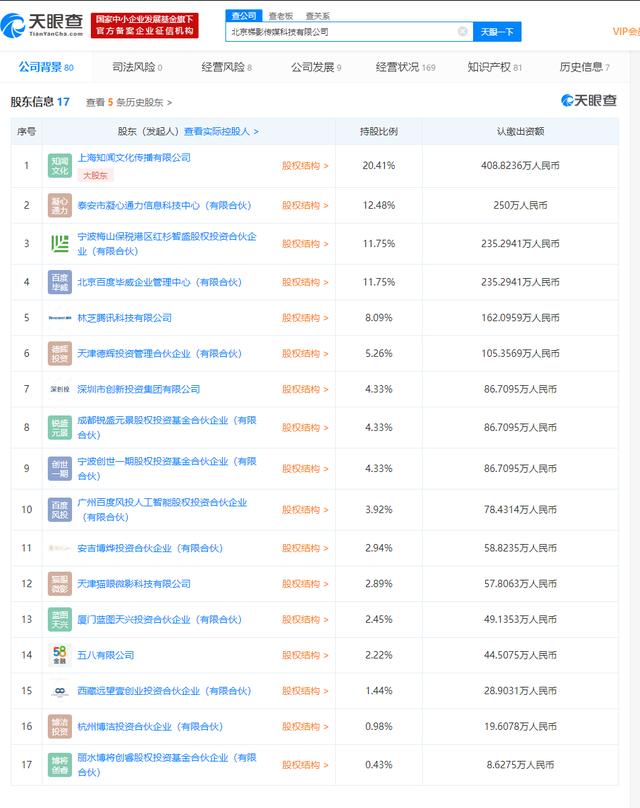
Task: Click the 安吉博烨投资 logo icon
Action: pos(60,548)
